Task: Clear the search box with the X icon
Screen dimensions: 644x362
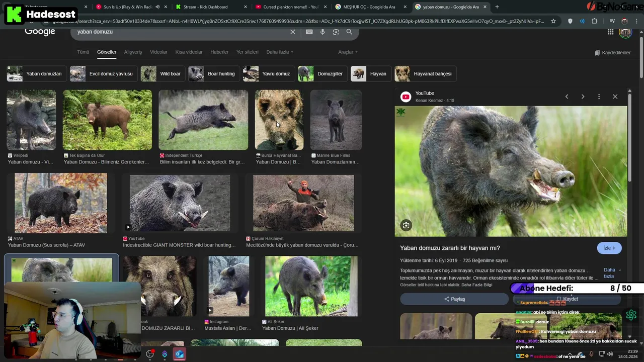Action: coord(293,32)
